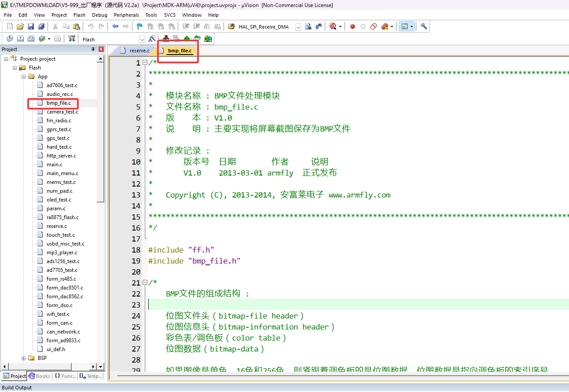Kill all breakpoints with the red X icon
The width and height of the screenshot is (569, 392).
pyautogui.click(x=384, y=26)
